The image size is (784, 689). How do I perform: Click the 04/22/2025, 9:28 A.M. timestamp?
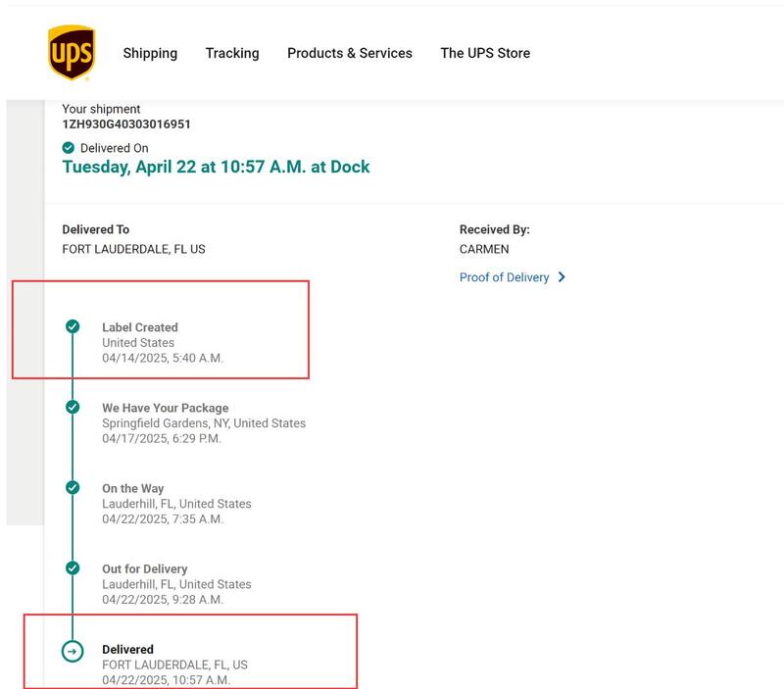tap(163, 600)
